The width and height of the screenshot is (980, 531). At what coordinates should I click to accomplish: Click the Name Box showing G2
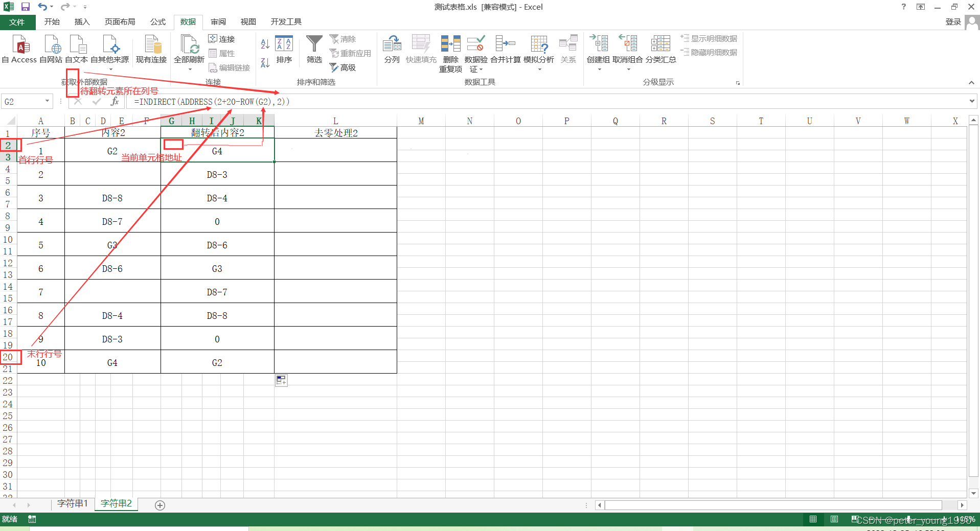tap(22, 102)
